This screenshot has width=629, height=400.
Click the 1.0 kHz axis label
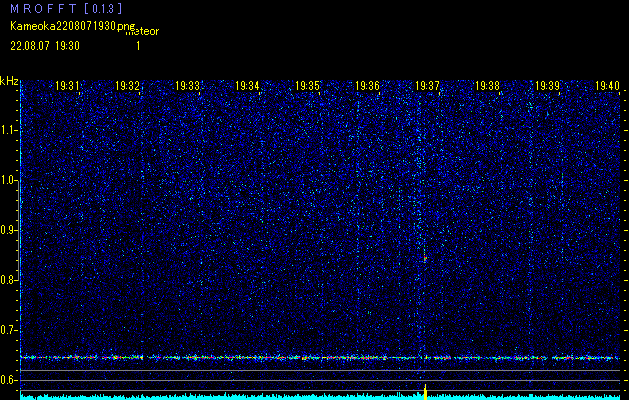coord(8,181)
